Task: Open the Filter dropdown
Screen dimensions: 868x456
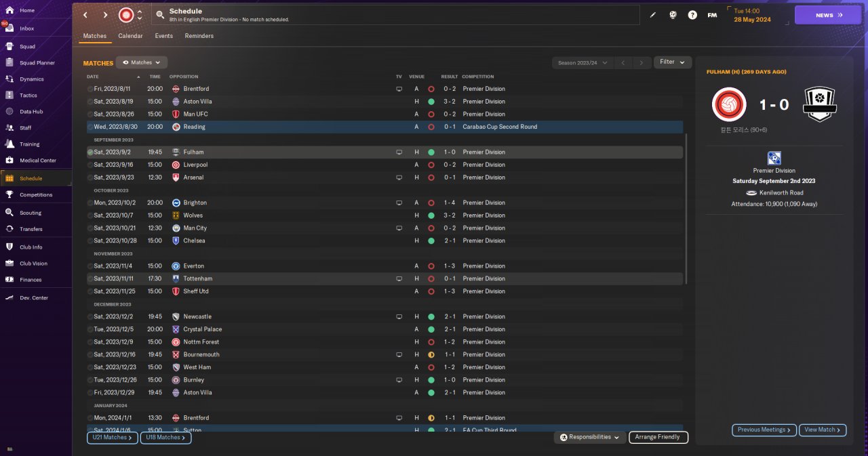Action: [x=673, y=62]
